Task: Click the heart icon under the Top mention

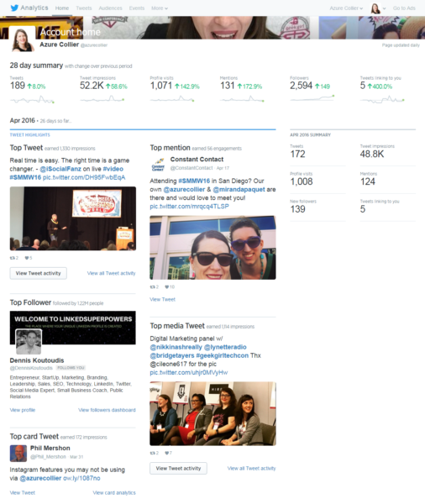Action: click(x=167, y=286)
